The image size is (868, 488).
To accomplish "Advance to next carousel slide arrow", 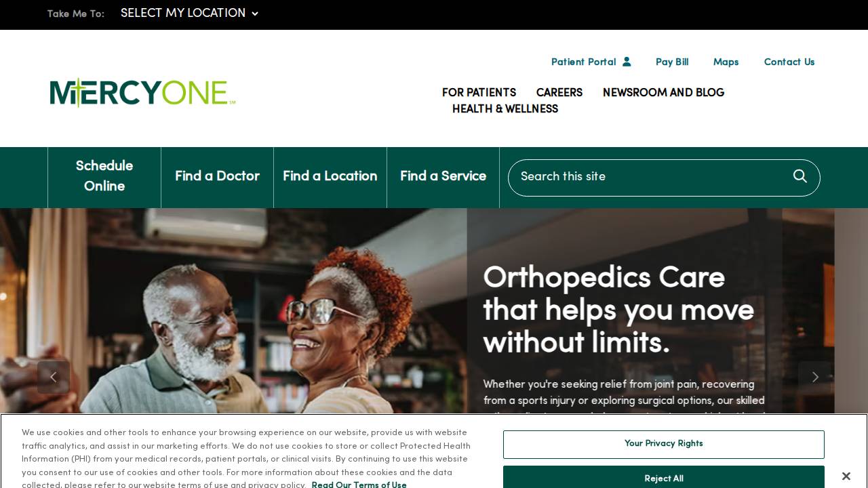I will click(x=814, y=377).
